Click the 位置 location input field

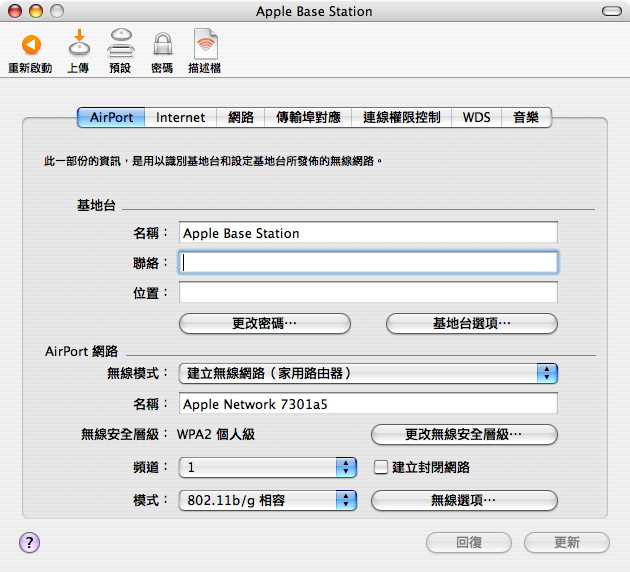click(368, 292)
